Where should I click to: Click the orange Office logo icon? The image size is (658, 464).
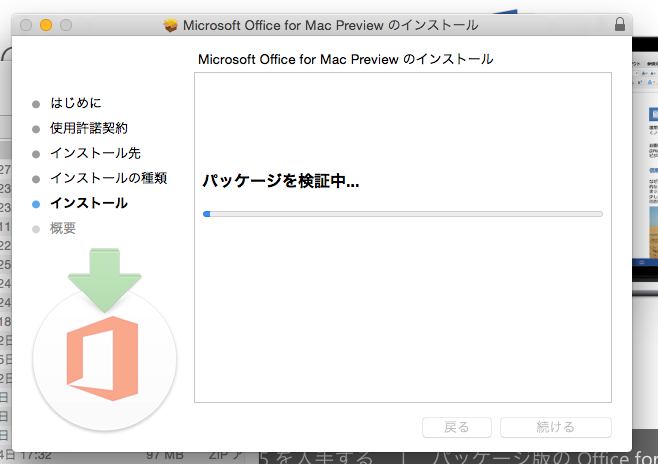click(102, 359)
